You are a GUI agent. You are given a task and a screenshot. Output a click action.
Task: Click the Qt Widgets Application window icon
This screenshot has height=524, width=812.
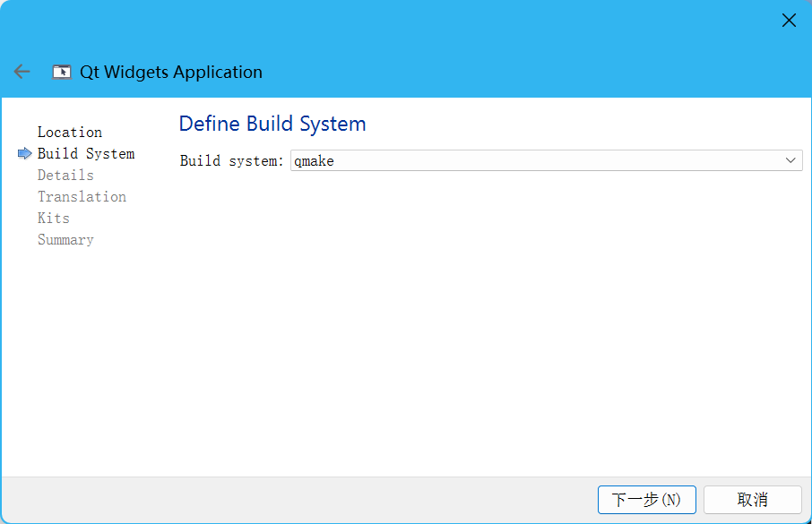tap(62, 72)
